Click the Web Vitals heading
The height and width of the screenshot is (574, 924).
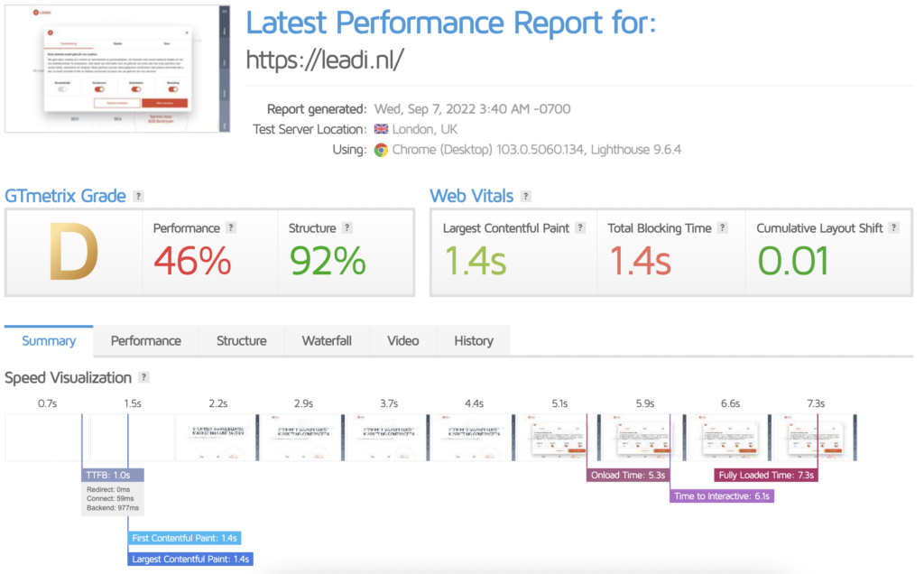471,196
